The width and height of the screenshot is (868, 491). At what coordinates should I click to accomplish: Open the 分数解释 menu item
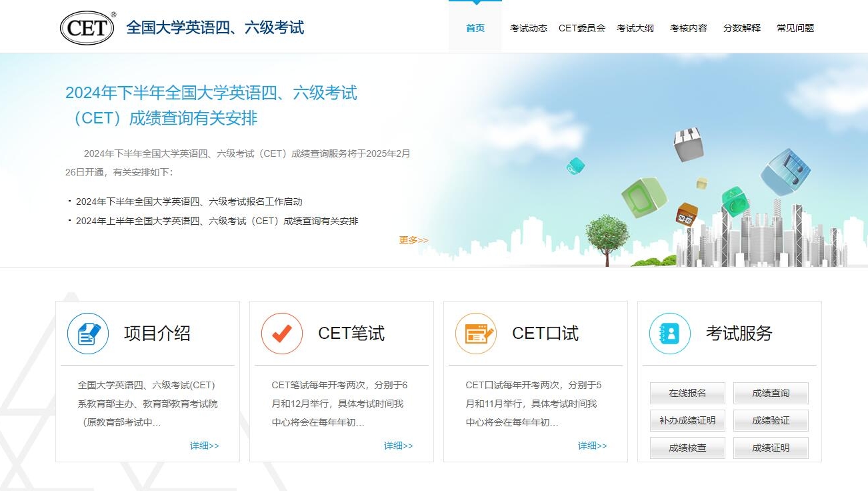pos(741,28)
